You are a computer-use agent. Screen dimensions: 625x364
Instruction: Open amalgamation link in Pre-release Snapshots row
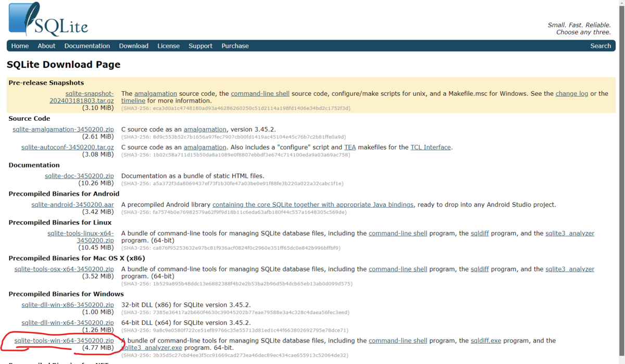[x=156, y=94]
